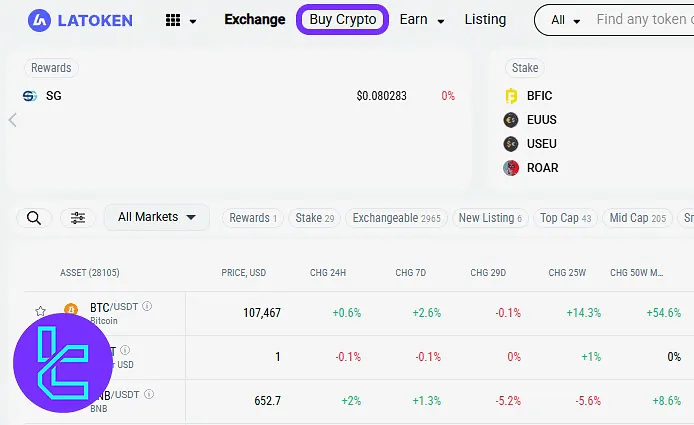Expand the All Markets dropdown

tap(157, 217)
